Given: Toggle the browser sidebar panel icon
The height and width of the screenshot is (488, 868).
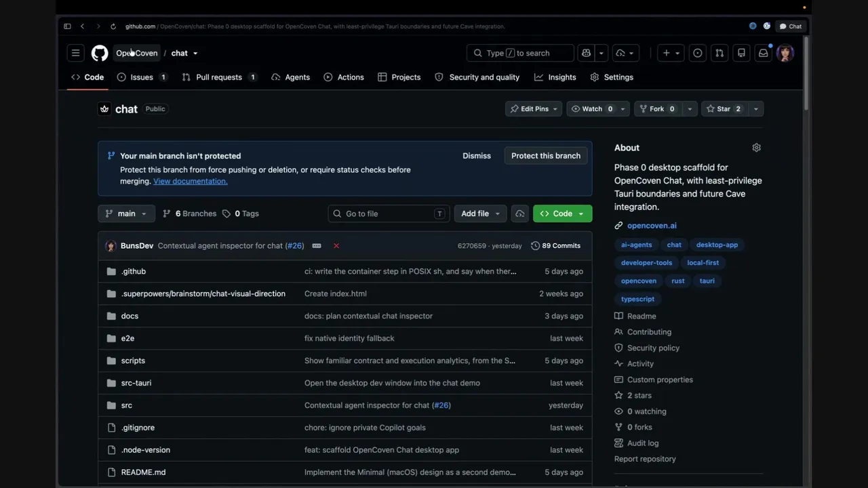Looking at the screenshot, I should 67,26.
